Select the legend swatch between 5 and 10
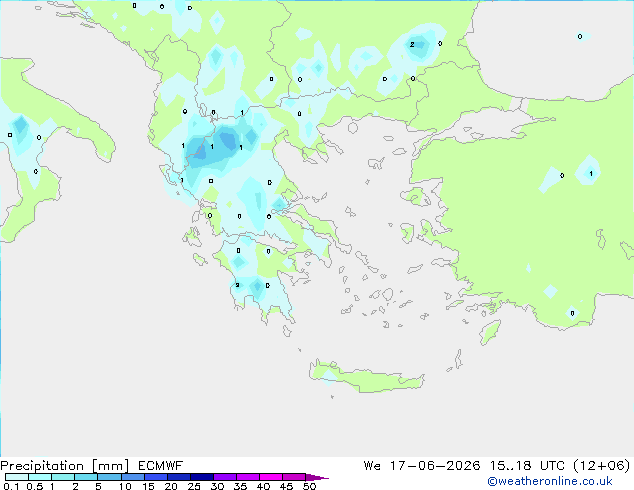Image resolution: width=634 pixels, height=490 pixels. [x=109, y=477]
